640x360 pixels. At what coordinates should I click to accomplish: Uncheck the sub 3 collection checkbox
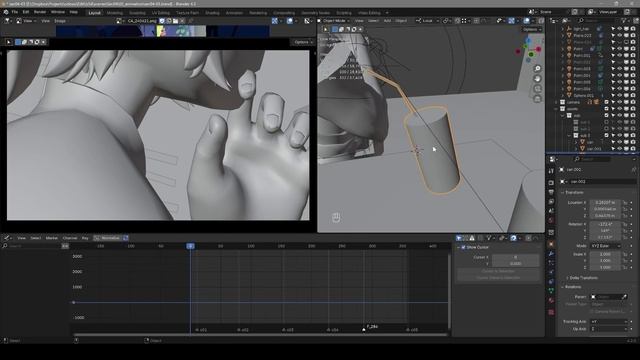click(607, 135)
